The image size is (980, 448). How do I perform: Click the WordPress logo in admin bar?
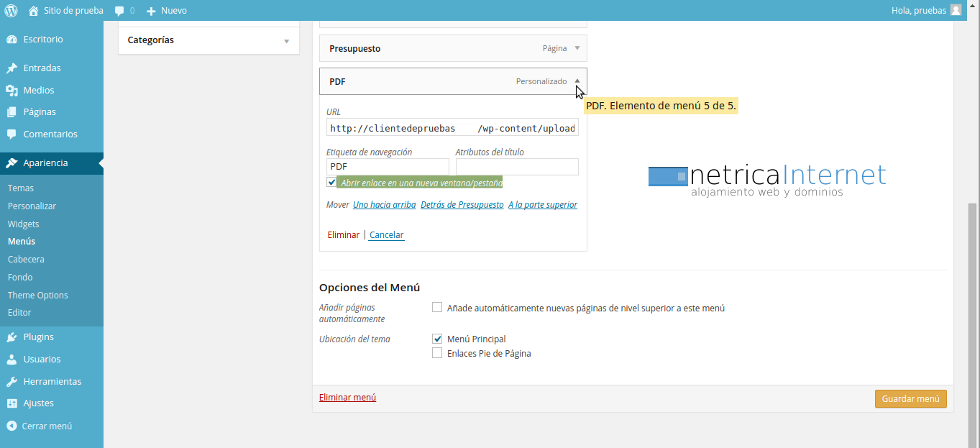pos(11,11)
